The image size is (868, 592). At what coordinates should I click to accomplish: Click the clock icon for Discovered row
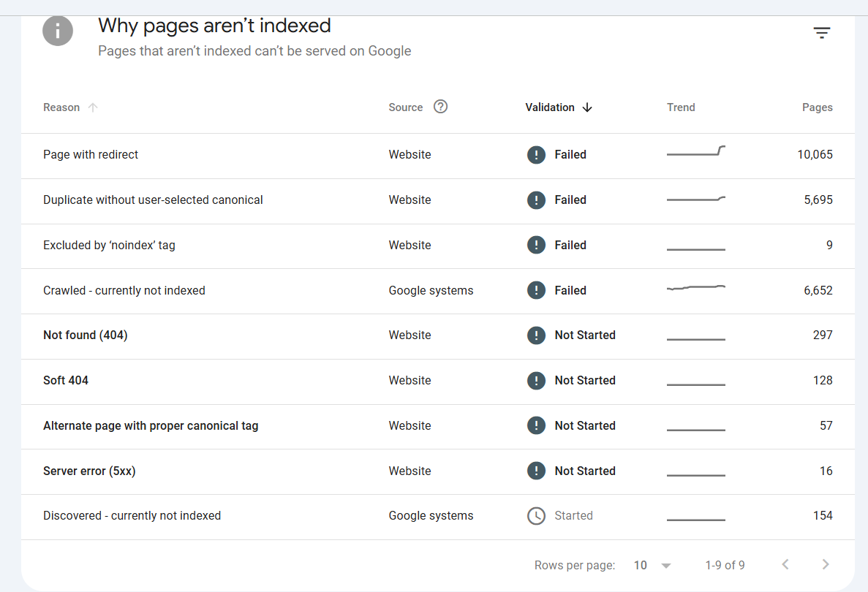click(x=536, y=516)
